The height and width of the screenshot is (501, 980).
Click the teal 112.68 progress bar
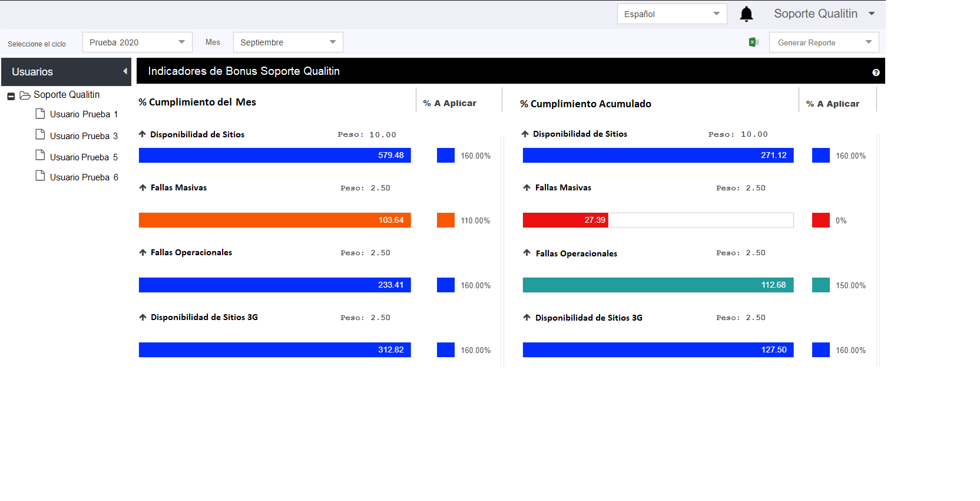pyautogui.click(x=658, y=285)
